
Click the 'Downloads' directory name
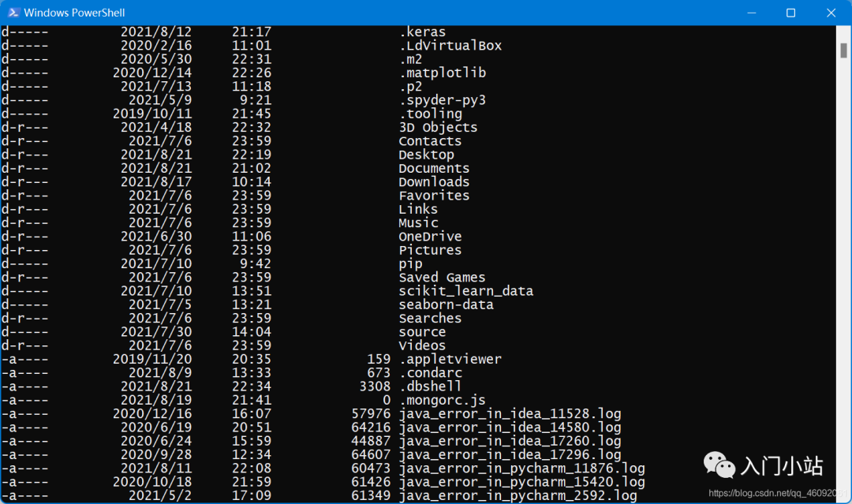[x=434, y=182]
